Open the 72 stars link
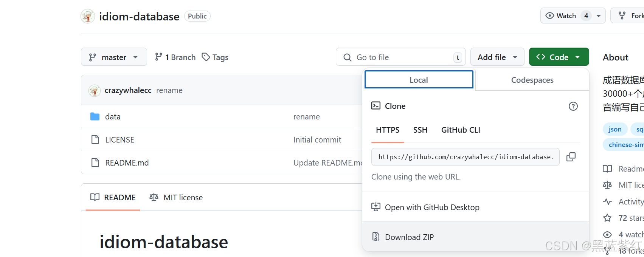This screenshot has height=257, width=644. (x=631, y=218)
